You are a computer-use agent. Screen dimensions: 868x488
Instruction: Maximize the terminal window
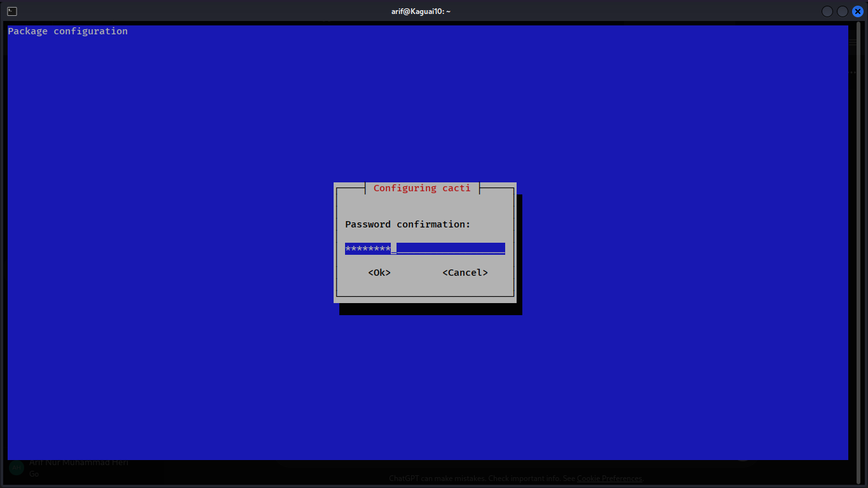pyautogui.click(x=842, y=11)
